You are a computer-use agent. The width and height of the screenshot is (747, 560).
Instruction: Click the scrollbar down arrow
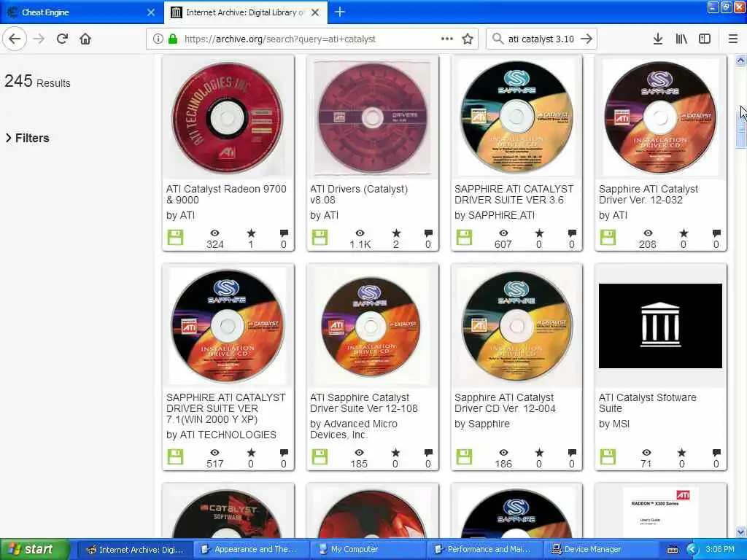click(740, 532)
